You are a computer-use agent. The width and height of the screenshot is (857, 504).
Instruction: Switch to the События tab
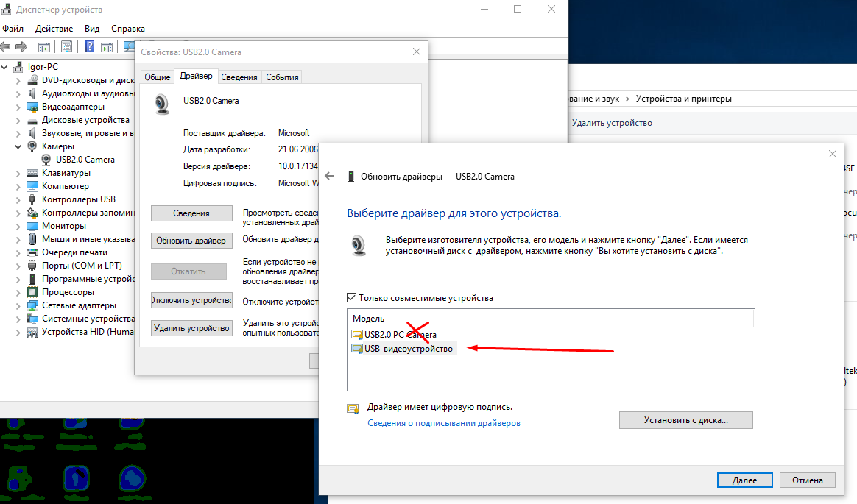tap(282, 77)
